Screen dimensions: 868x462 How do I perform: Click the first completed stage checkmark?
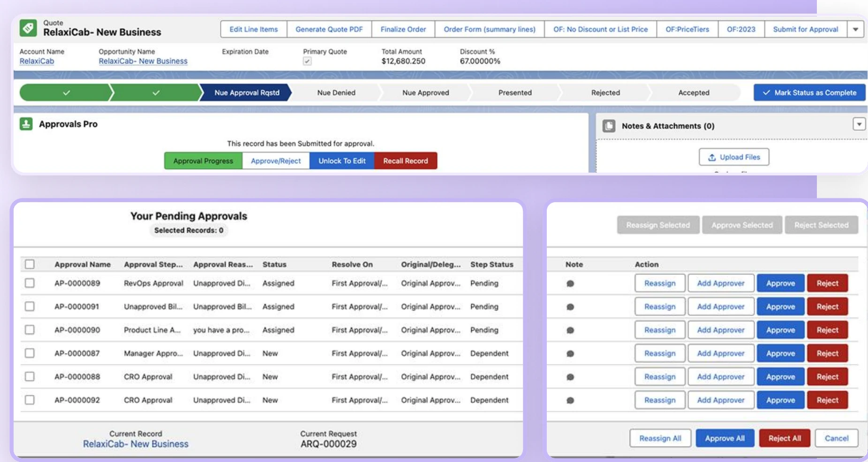tap(66, 92)
